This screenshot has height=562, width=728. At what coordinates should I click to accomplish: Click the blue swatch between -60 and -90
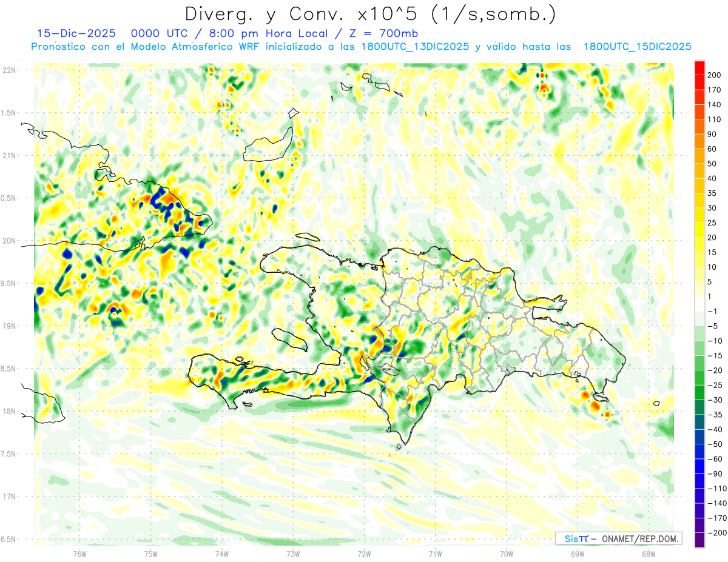pos(699,466)
